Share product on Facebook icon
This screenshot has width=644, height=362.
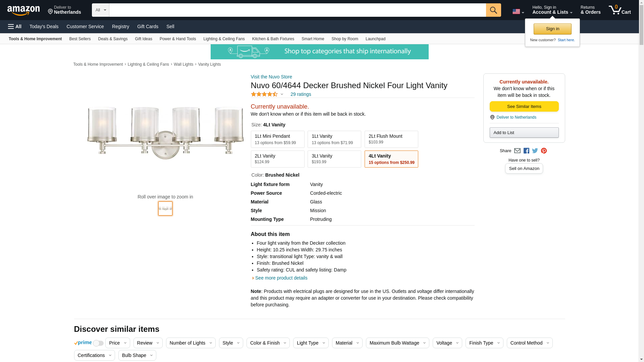point(526,151)
